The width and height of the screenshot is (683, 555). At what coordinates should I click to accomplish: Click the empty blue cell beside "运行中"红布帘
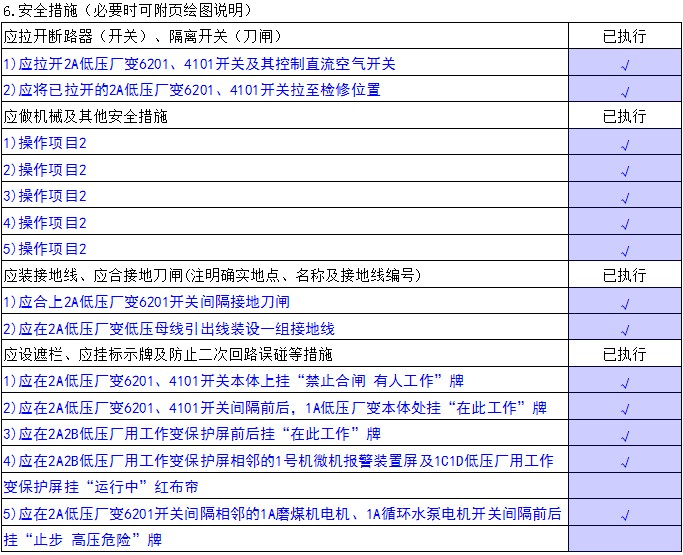(x=624, y=488)
